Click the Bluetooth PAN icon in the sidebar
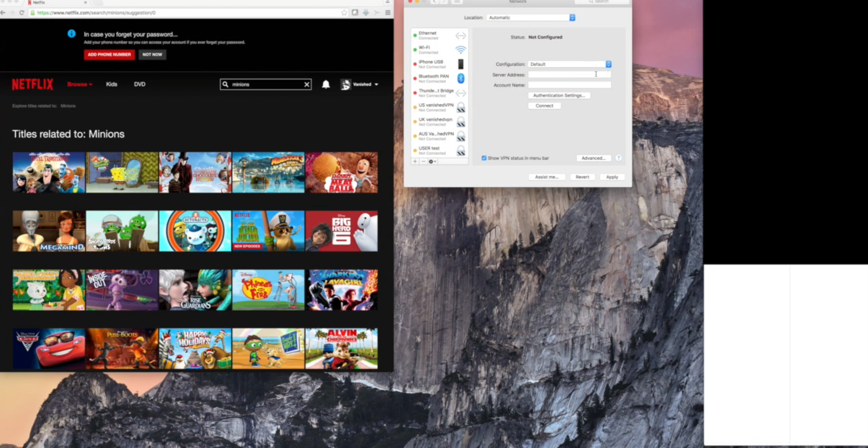The height and width of the screenshot is (448, 868). click(460, 78)
